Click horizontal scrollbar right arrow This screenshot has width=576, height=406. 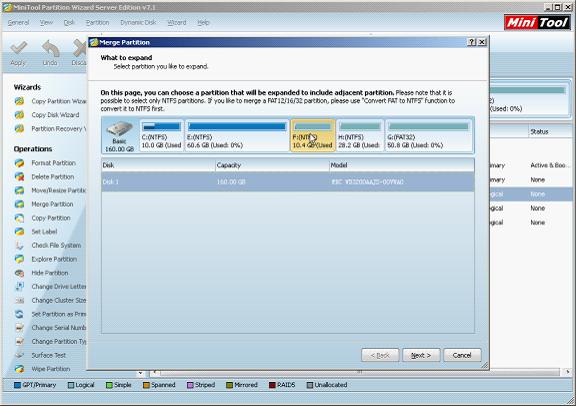point(568,372)
